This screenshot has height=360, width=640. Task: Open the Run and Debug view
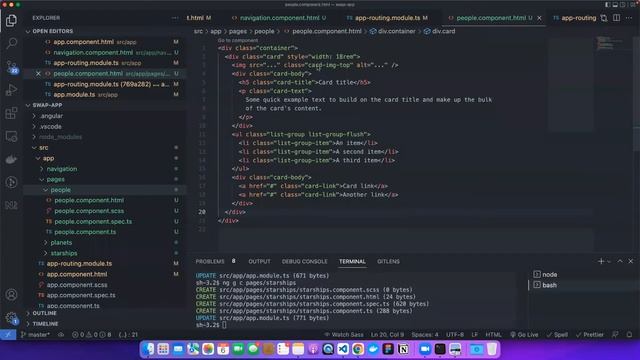[x=11, y=89]
